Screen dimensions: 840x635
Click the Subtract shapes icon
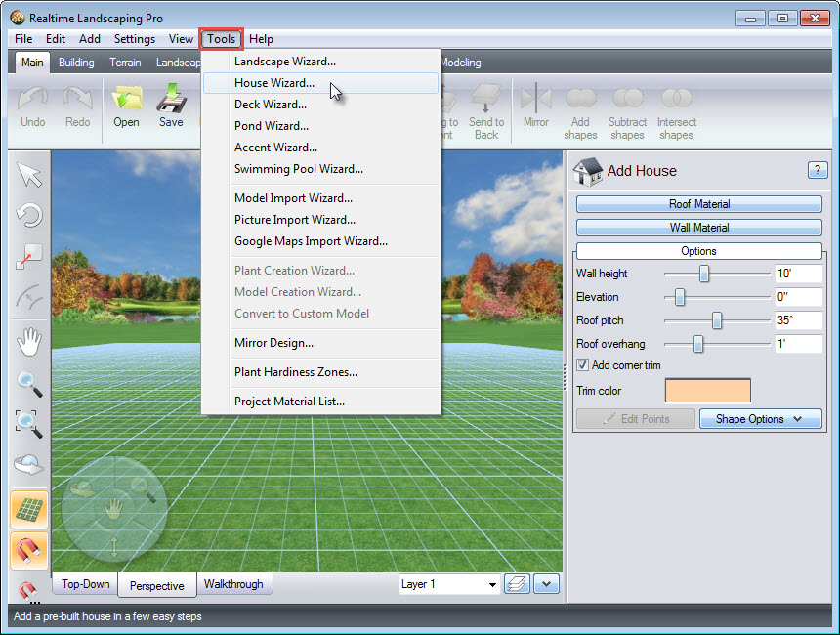click(627, 98)
